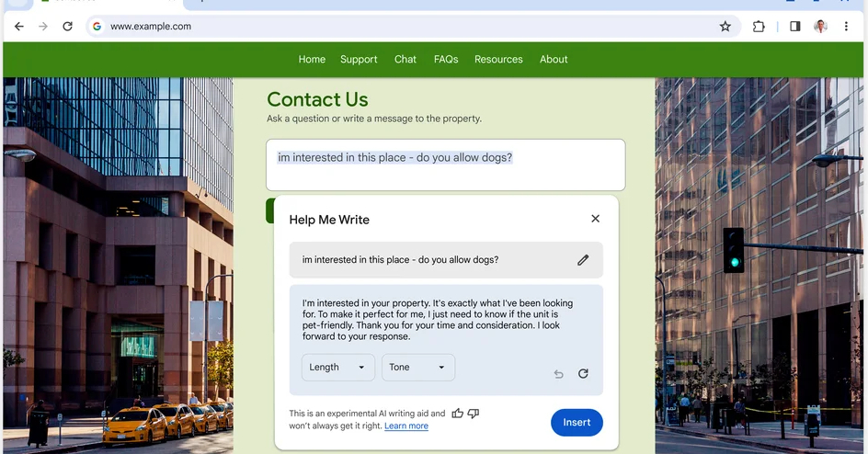868x454 pixels.
Task: Open the Support menu item
Action: point(359,59)
